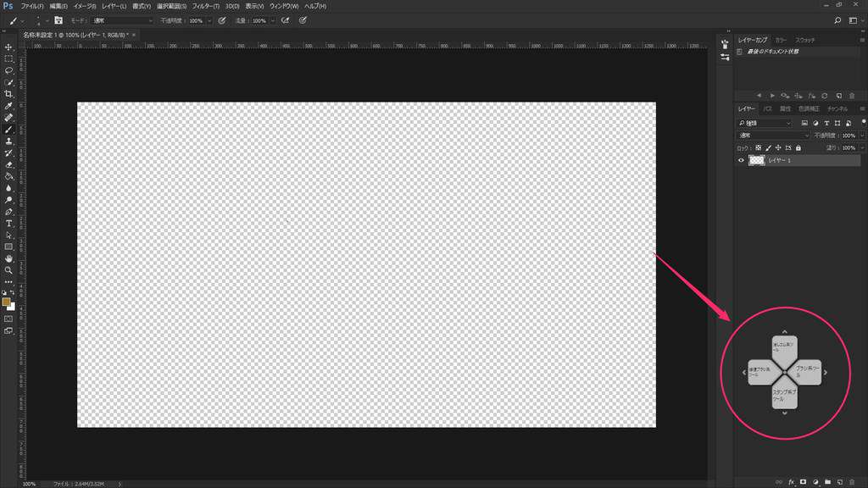Select the Horizontal Type tool
Viewport: 868px width, 488px height.
[x=8, y=223]
